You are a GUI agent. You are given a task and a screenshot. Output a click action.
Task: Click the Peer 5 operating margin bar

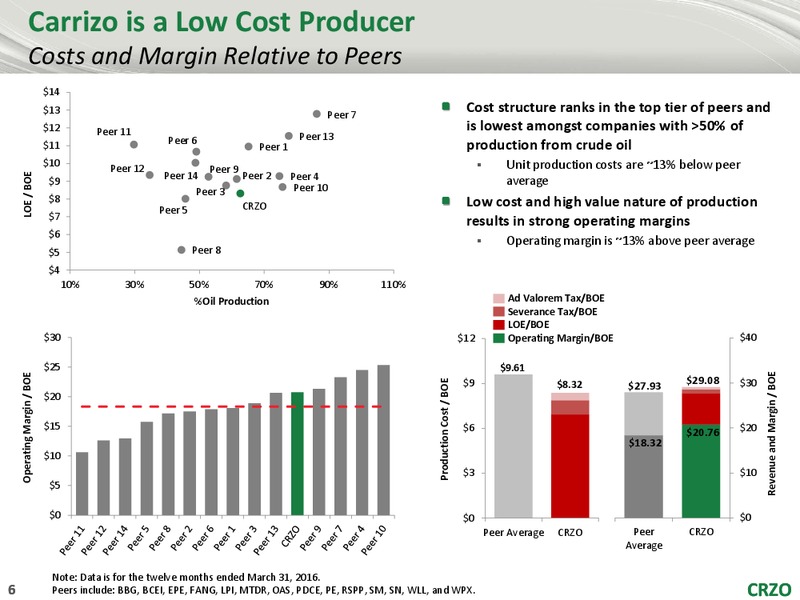click(x=146, y=468)
